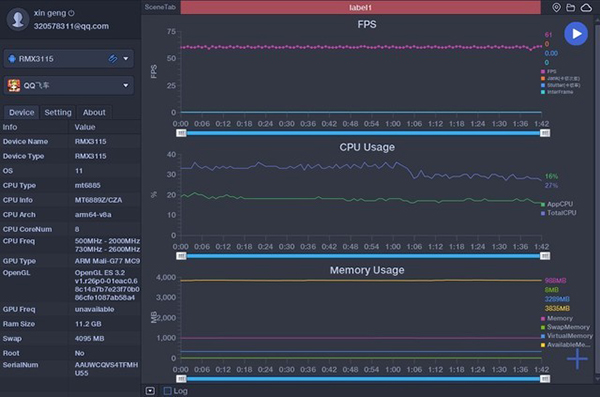Viewport: 600px width, 397px height.
Task: Toggle the AppCPU legend series
Action: coord(557,204)
